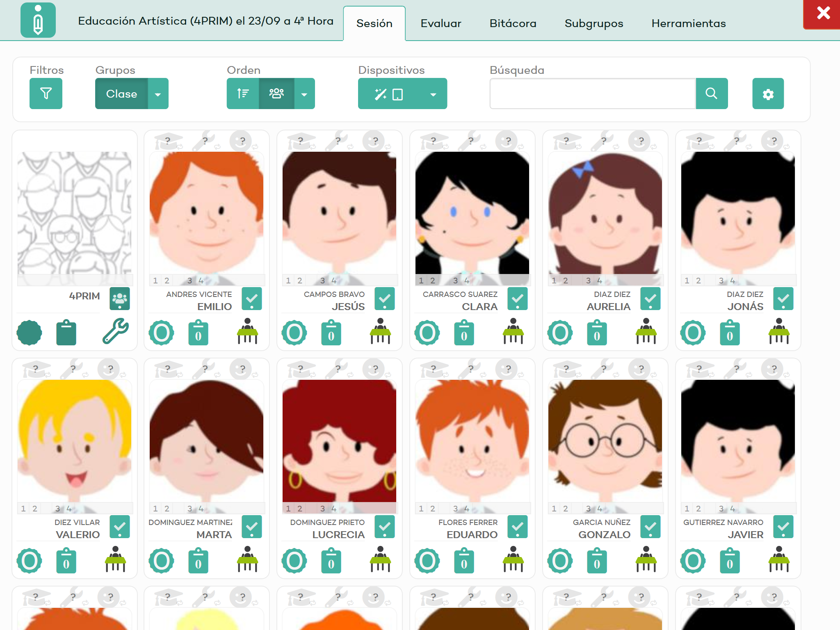Toggle attendance check for Marta

252,527
